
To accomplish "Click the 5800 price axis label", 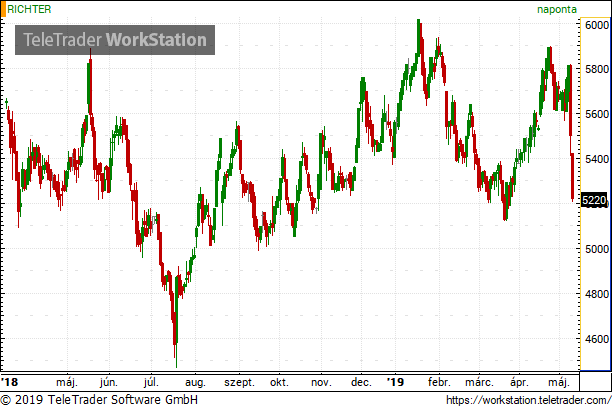I will coord(597,69).
